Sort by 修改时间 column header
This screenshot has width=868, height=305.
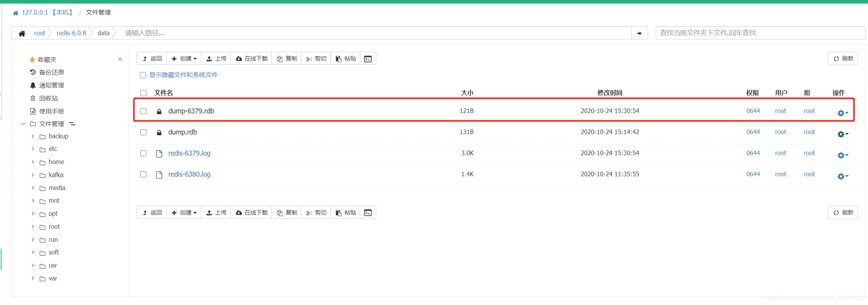[x=610, y=93]
